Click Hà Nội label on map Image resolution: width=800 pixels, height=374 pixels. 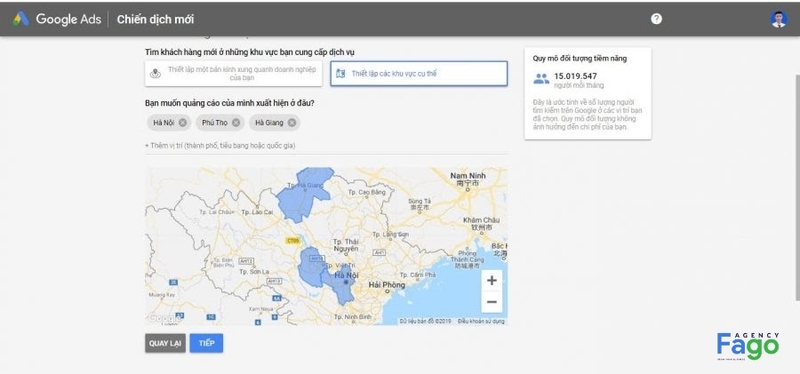[345, 276]
